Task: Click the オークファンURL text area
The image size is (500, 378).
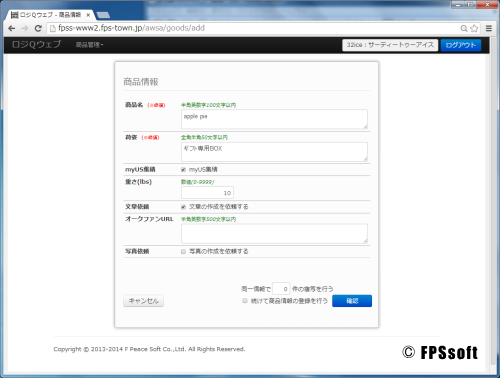Action: (x=274, y=234)
